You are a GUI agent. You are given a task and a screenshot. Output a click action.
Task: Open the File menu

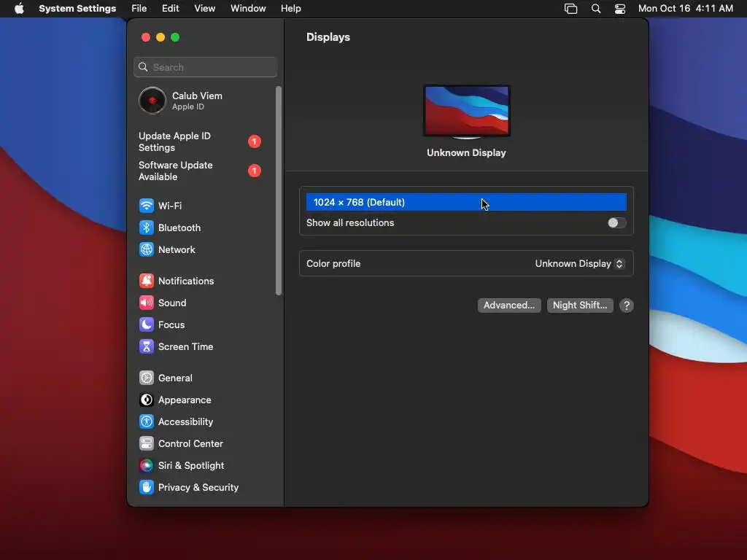click(x=139, y=9)
